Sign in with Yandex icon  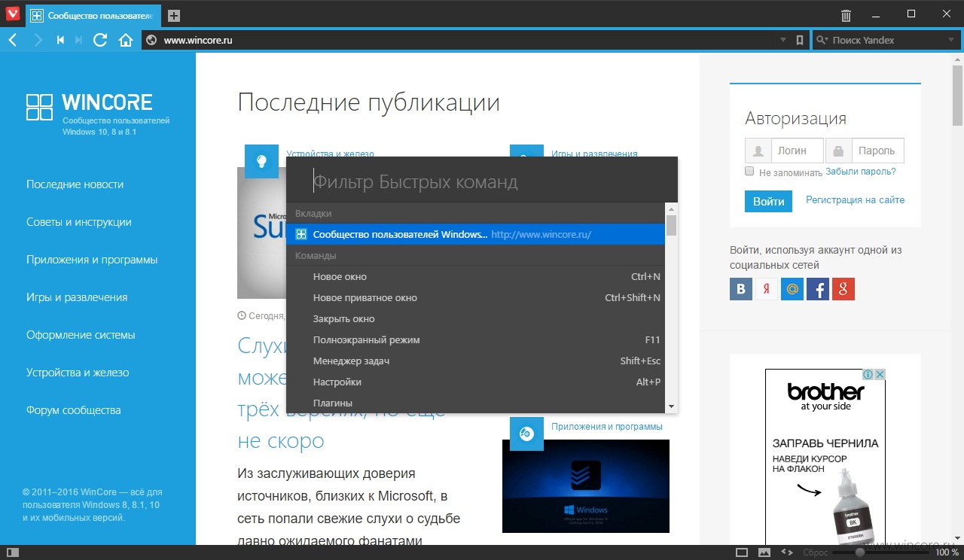coord(767,289)
